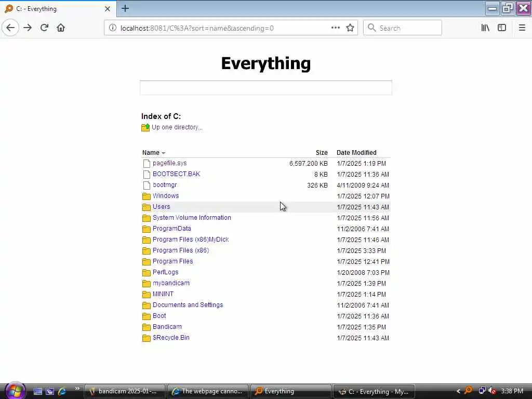
Task: Open the Bandicam folder
Action: tap(167, 327)
